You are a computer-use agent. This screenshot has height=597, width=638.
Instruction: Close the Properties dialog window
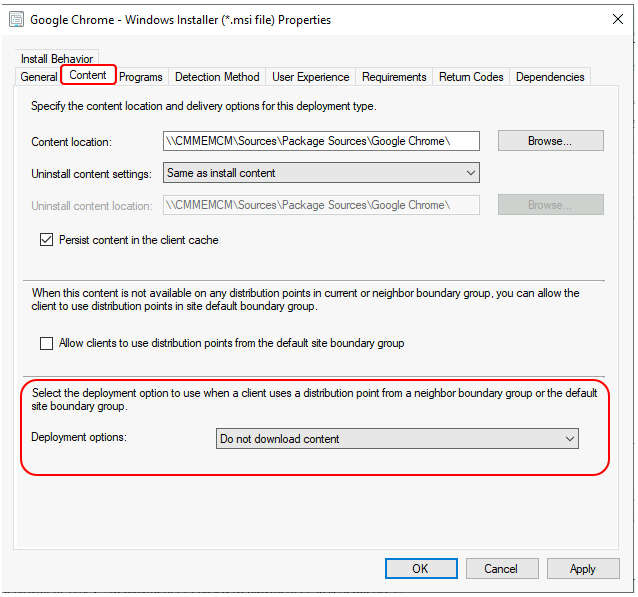pos(615,19)
